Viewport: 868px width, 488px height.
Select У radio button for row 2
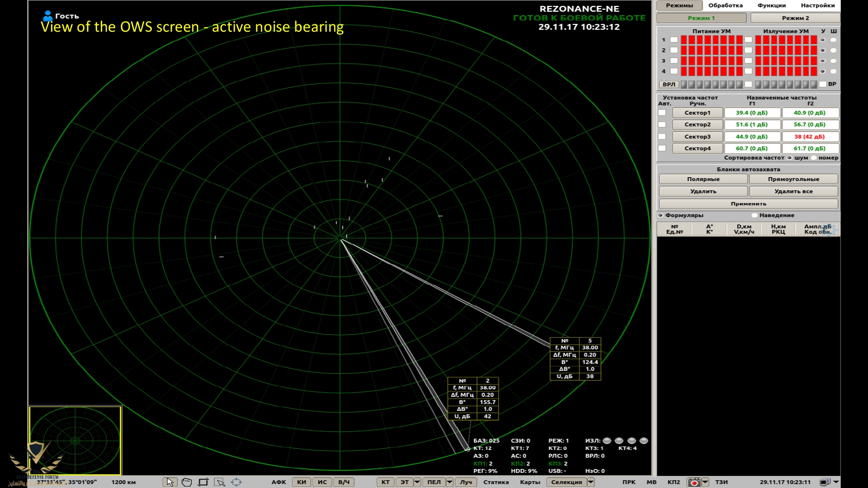coord(823,50)
